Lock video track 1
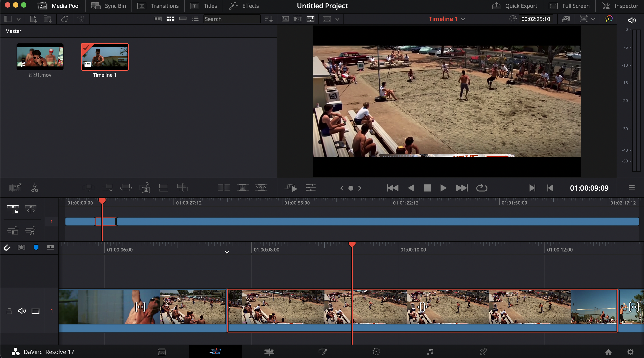This screenshot has width=644, height=358. coord(9,311)
